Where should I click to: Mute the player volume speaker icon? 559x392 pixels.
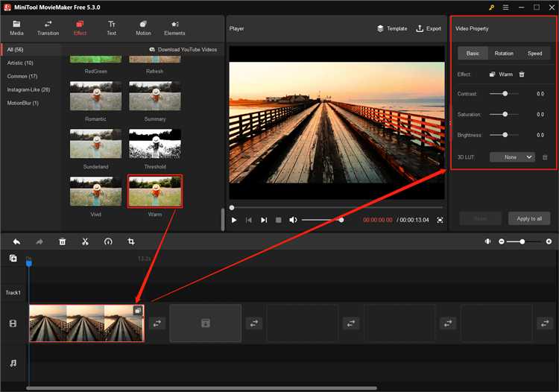(293, 220)
